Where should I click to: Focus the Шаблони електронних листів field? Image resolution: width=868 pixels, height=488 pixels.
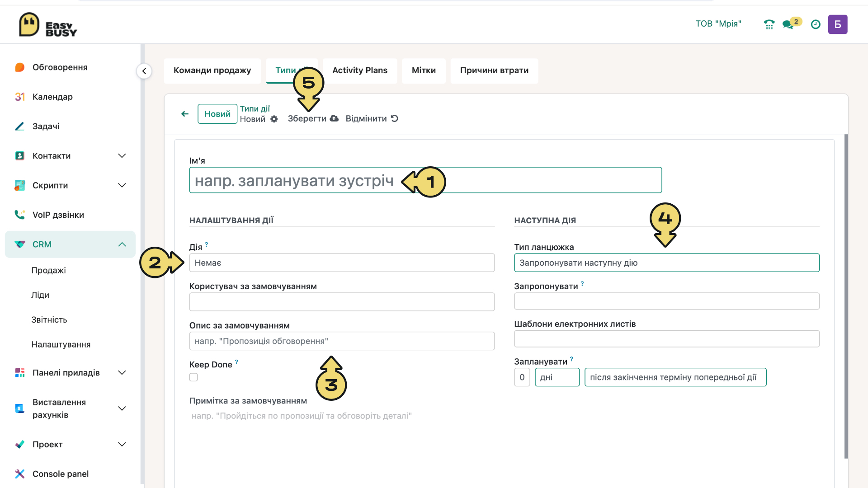(x=667, y=339)
